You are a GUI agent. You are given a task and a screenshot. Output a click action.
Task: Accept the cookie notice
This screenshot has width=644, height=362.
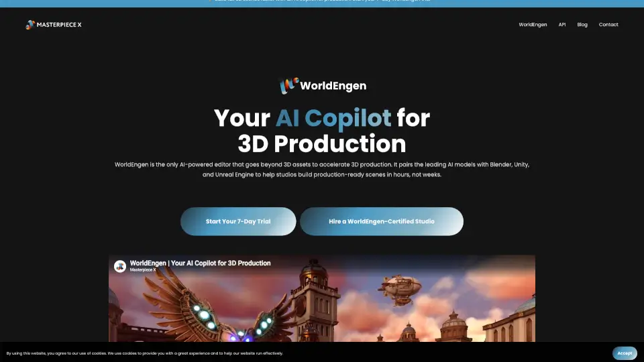pos(625,353)
